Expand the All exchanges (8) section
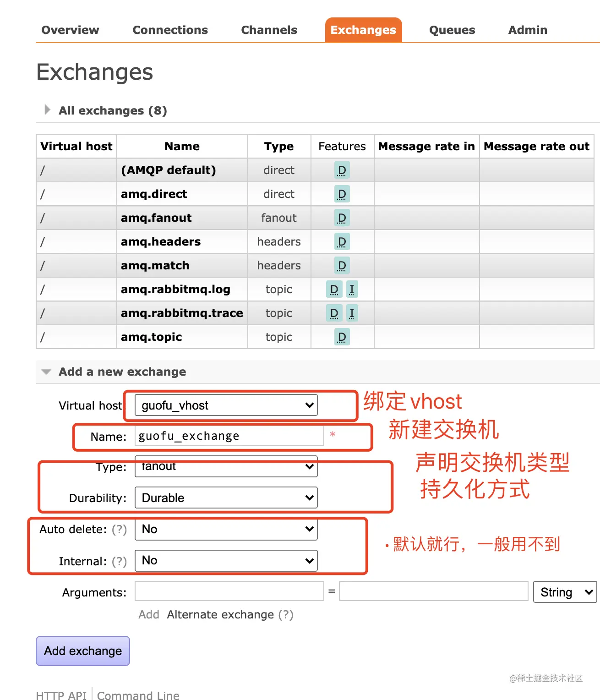 (x=113, y=110)
